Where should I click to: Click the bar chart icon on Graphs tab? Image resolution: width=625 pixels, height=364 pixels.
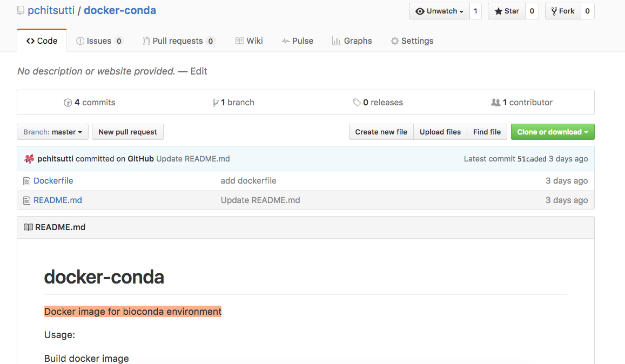point(337,41)
